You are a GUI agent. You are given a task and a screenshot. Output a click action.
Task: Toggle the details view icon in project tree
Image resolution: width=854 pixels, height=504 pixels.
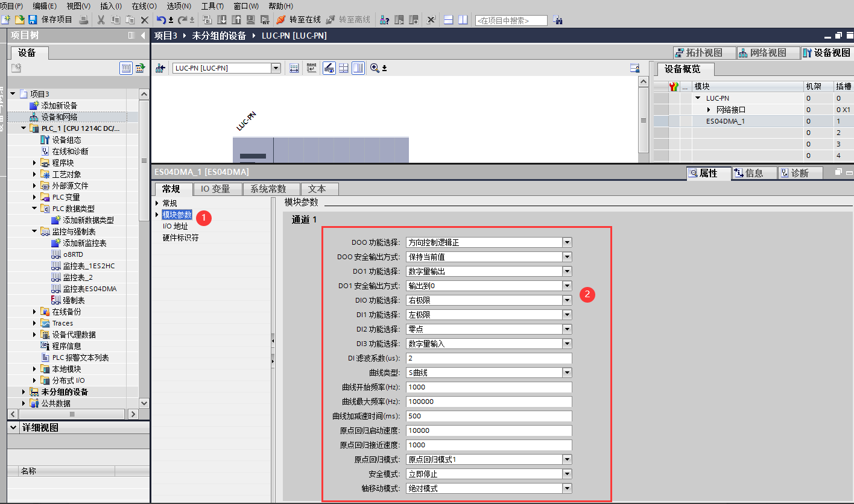(x=126, y=68)
